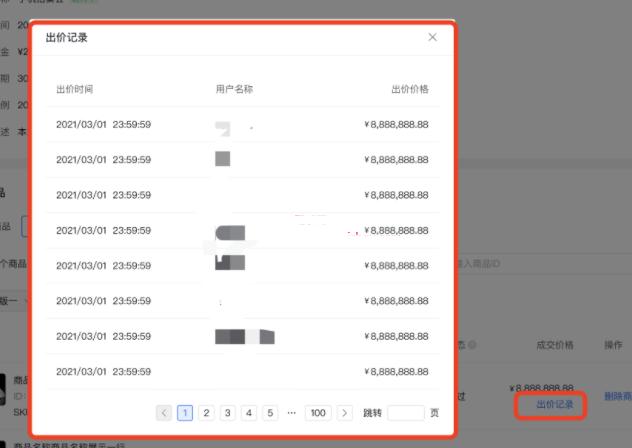Viewport: 632px width, 448px height.
Task: Click the 删除商品 link
Action: coord(617,396)
